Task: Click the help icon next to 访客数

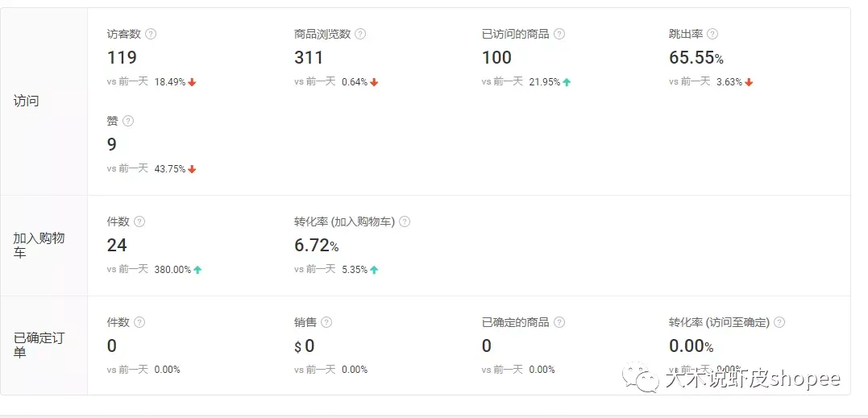Action: (151, 34)
